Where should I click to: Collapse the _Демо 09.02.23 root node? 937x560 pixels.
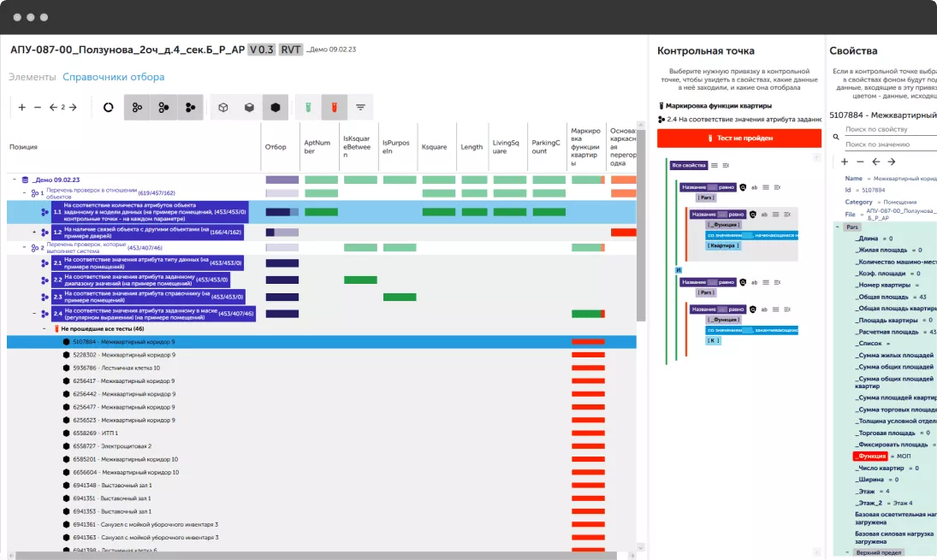15,180
